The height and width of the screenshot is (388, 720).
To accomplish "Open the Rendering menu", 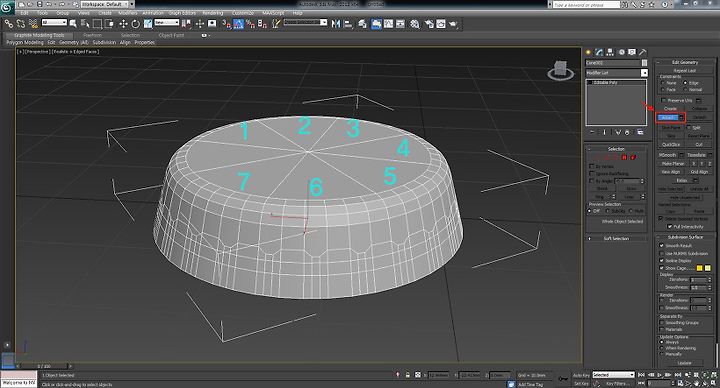I will coord(213,13).
